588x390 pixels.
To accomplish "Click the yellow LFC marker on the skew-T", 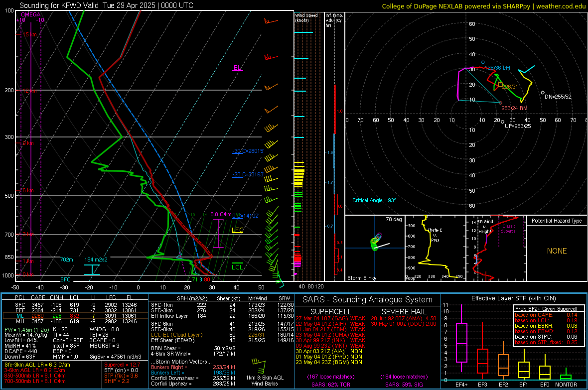I will pos(238,230).
